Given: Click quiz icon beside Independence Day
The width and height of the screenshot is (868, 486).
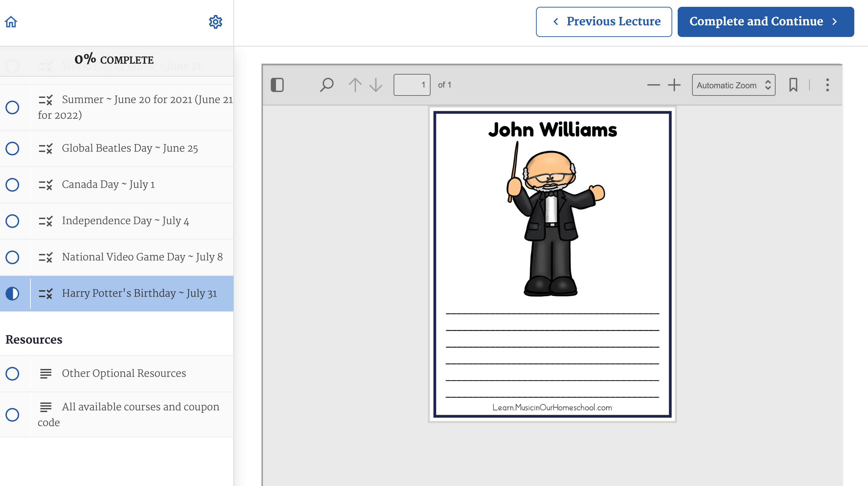Looking at the screenshot, I should (46, 221).
